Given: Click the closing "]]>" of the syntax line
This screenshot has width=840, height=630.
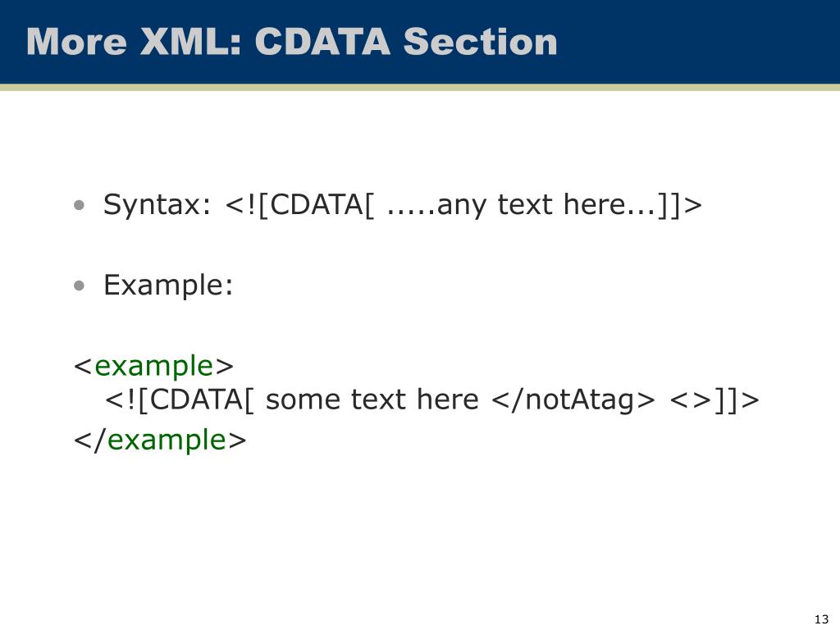Looking at the screenshot, I should 680,205.
